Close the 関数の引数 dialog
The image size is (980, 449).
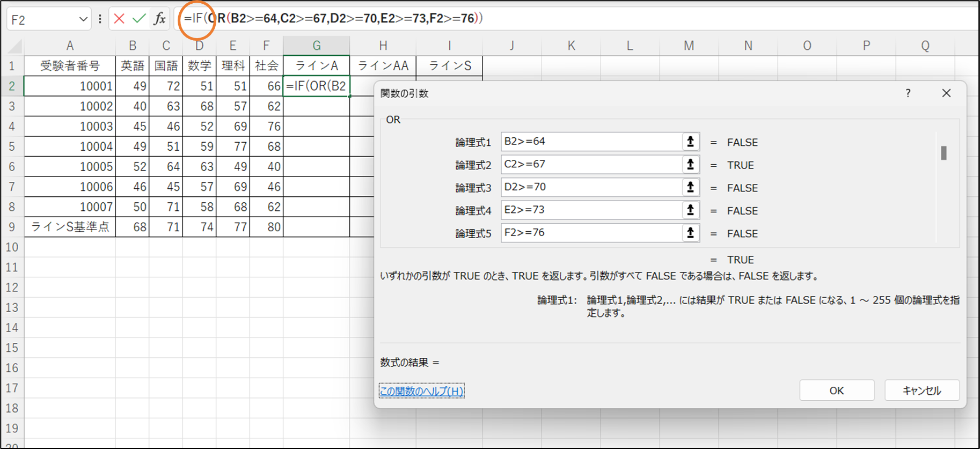click(946, 93)
